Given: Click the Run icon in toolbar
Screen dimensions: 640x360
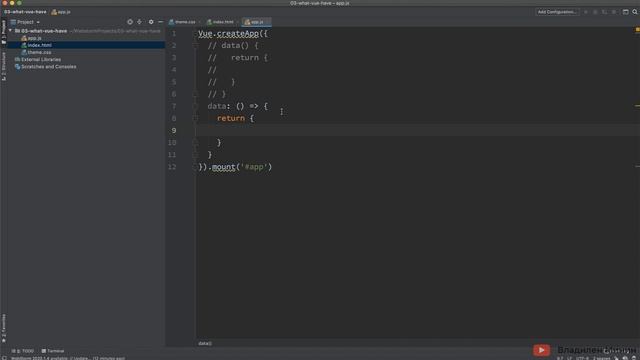Looking at the screenshot, I should coord(586,12).
